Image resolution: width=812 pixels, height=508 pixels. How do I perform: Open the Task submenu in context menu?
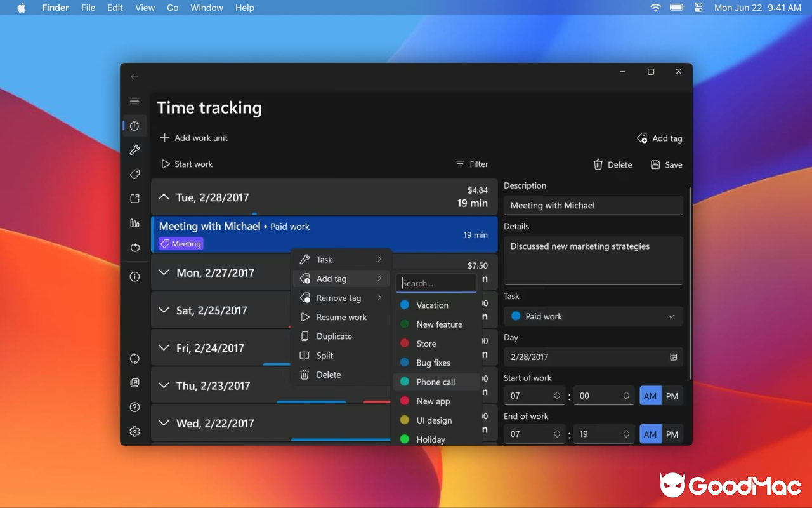(341, 259)
